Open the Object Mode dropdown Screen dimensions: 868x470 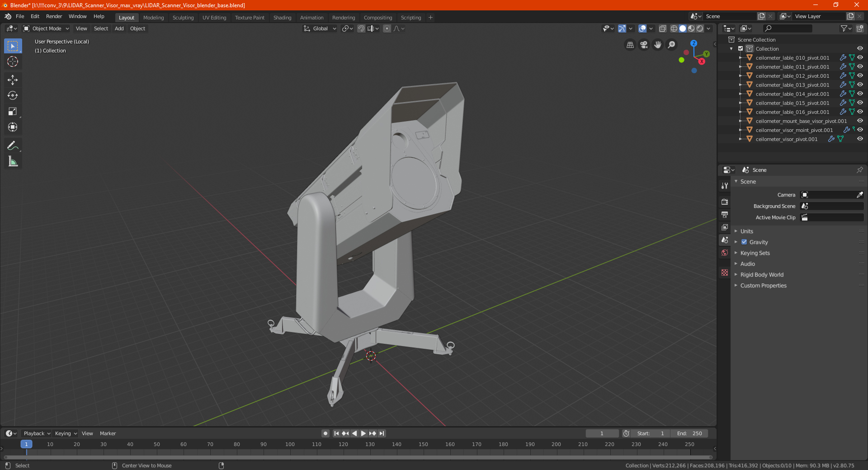[x=46, y=28]
